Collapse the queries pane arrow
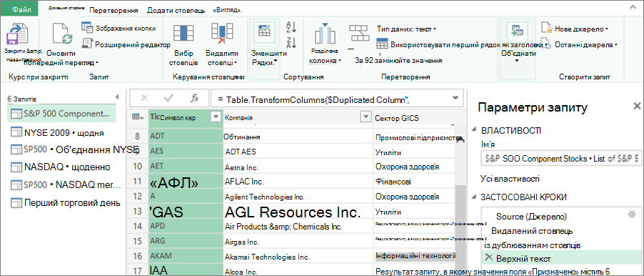The image size is (644, 276). tap(118, 97)
